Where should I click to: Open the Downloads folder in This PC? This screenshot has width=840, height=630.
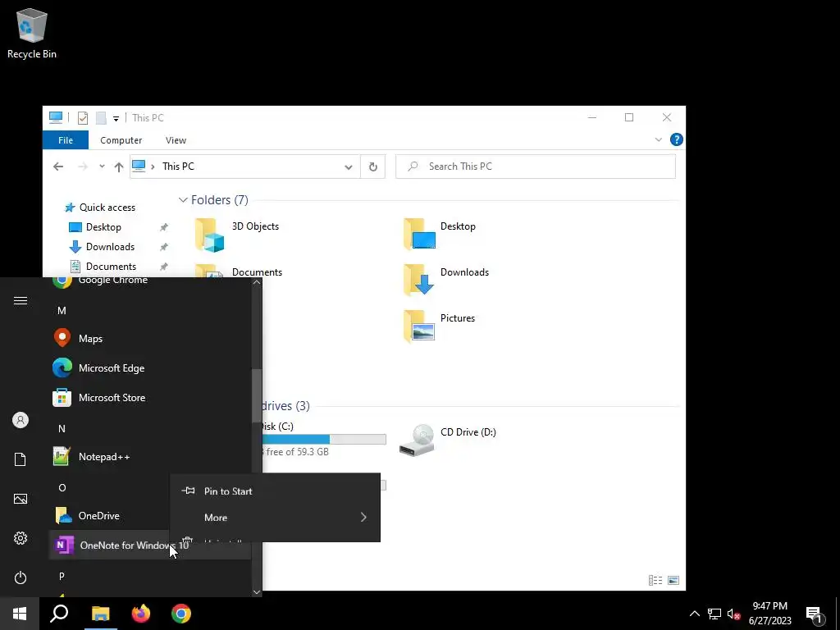tap(445, 281)
